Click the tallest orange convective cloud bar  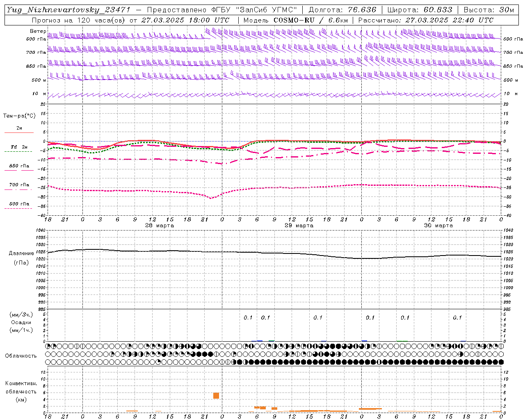point(216,395)
